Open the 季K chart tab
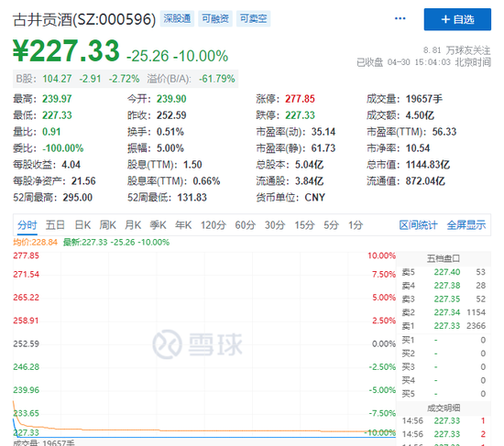The image size is (504, 446). click(x=158, y=225)
